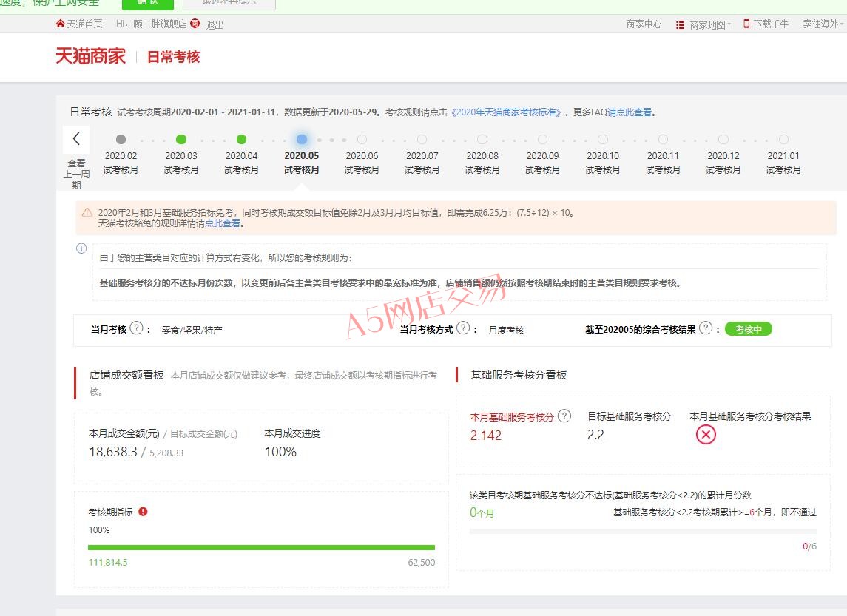
Task: Select the 2020.12 试考核月 marker
Action: (x=723, y=139)
